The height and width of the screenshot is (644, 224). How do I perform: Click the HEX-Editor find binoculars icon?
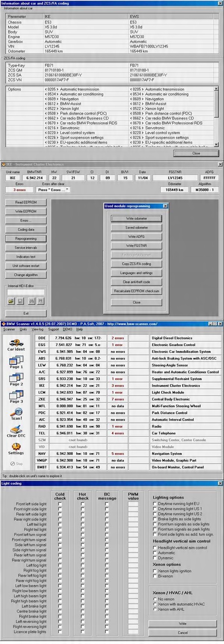pyautogui.click(x=31, y=301)
